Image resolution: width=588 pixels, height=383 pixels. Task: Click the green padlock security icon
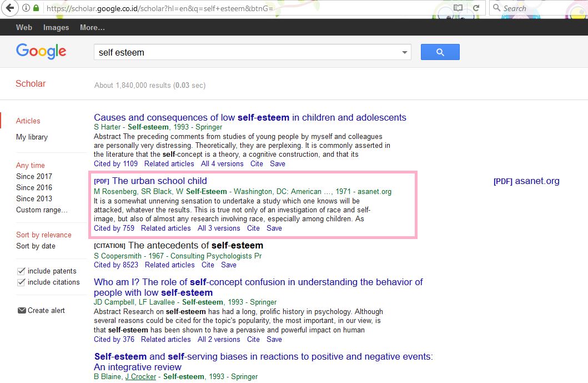(36, 8)
